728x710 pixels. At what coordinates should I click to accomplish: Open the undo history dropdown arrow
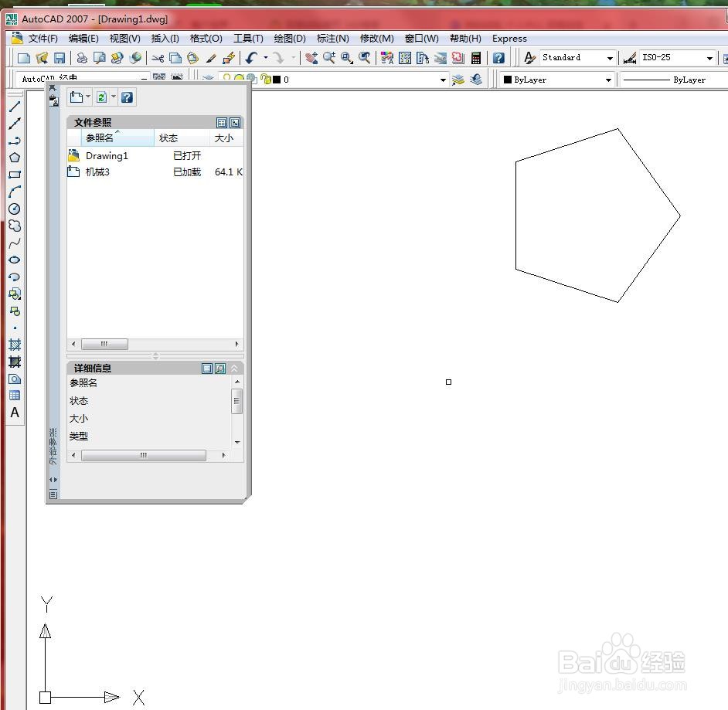[266, 58]
